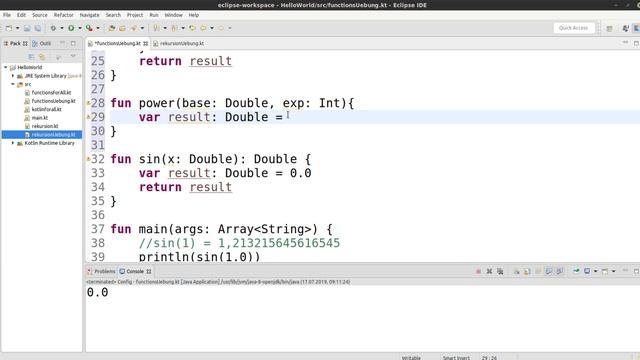Click the Open Console icon
The image size is (640, 360).
pyautogui.click(x=605, y=271)
